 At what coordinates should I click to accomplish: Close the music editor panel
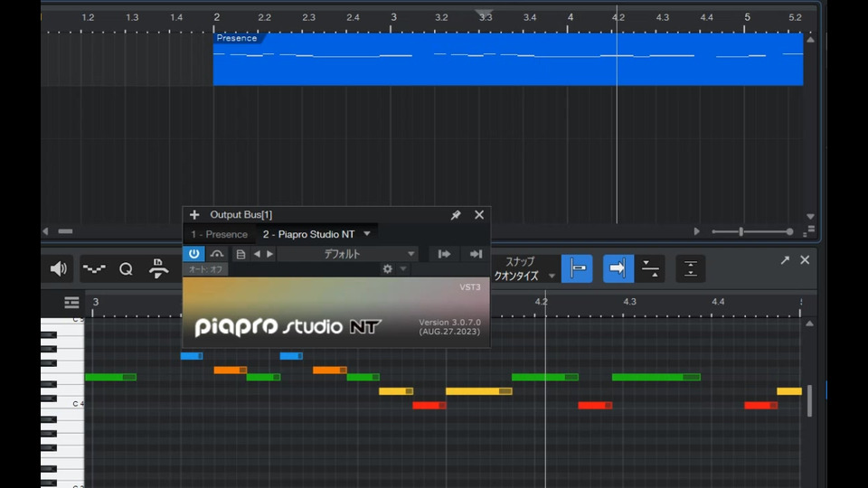click(x=805, y=259)
